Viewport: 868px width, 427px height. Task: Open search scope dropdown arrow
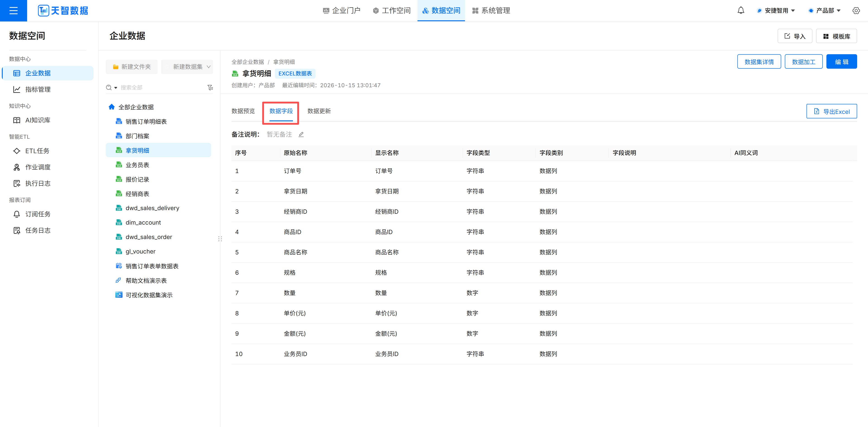pyautogui.click(x=116, y=88)
